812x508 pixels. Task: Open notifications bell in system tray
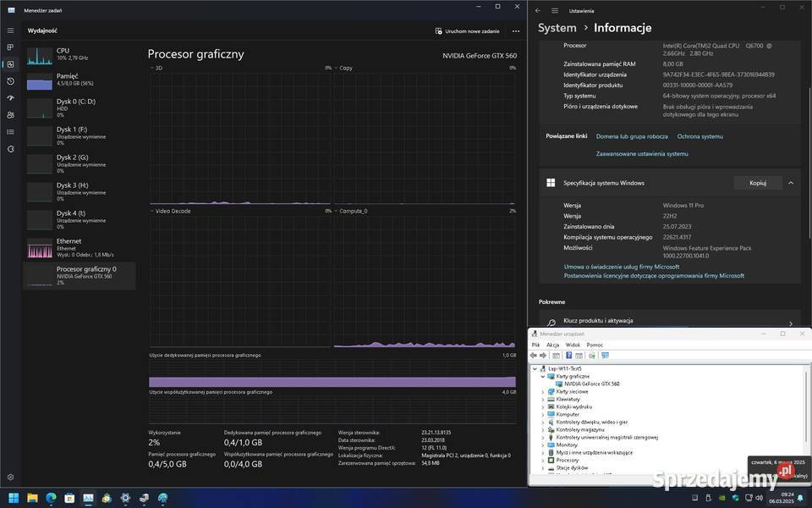[801, 498]
